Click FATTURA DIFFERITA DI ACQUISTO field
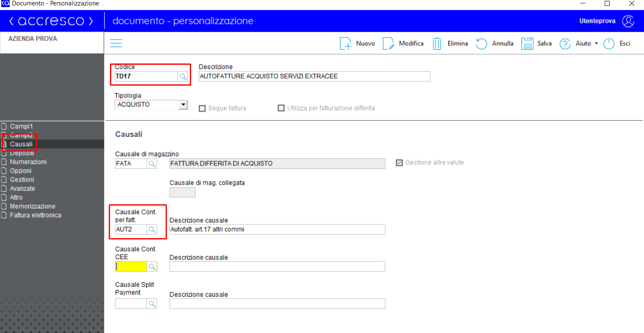Image resolution: width=644 pixels, height=333 pixels. pyautogui.click(x=277, y=164)
